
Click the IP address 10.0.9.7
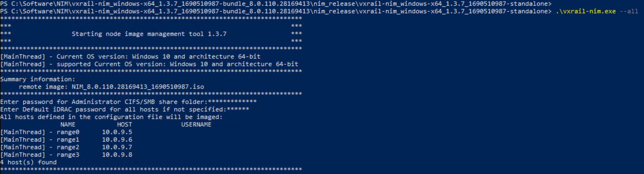pyautogui.click(x=117, y=147)
